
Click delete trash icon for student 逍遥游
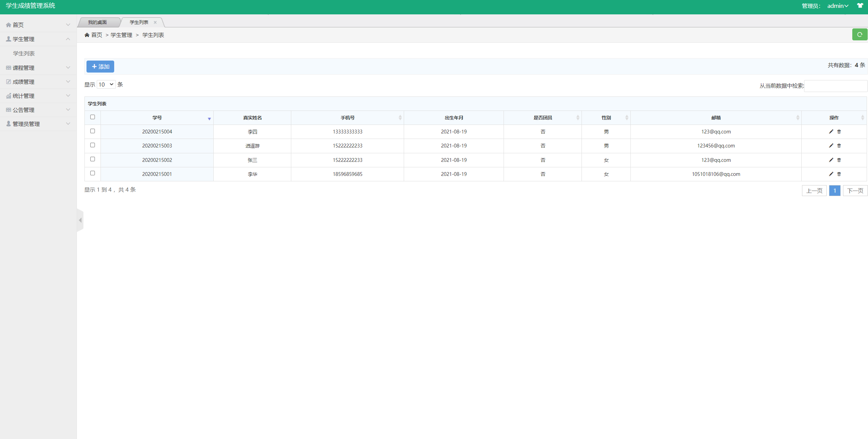[x=839, y=145]
